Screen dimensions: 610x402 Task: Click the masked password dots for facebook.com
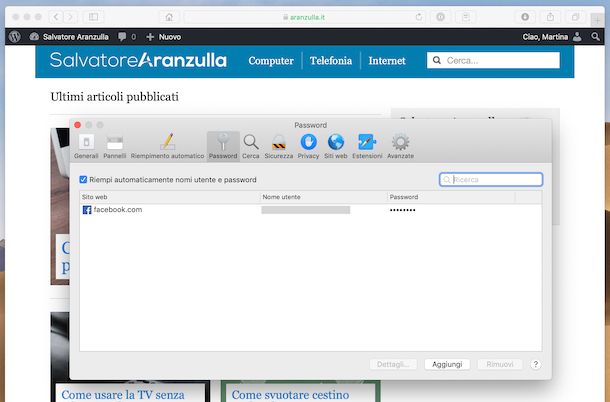403,210
